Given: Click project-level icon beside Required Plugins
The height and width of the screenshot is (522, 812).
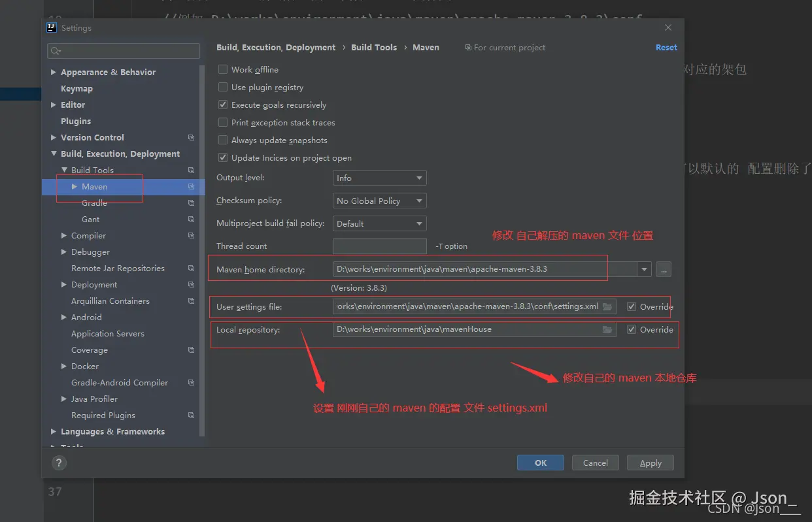Looking at the screenshot, I should coord(191,415).
